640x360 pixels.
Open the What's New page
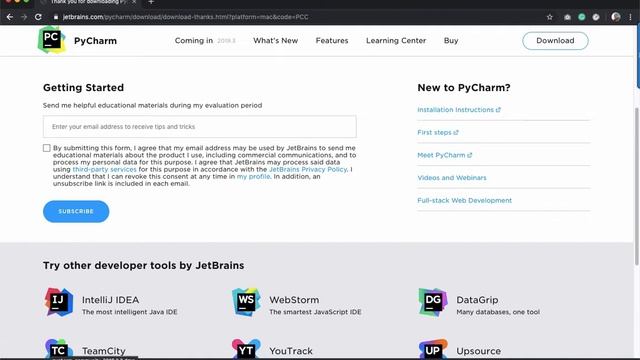pyautogui.click(x=276, y=41)
